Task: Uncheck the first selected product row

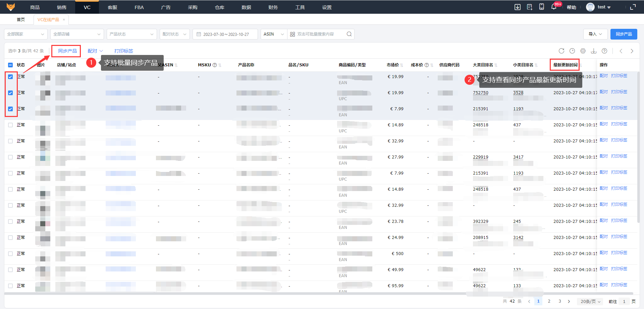Action: pos(10,77)
